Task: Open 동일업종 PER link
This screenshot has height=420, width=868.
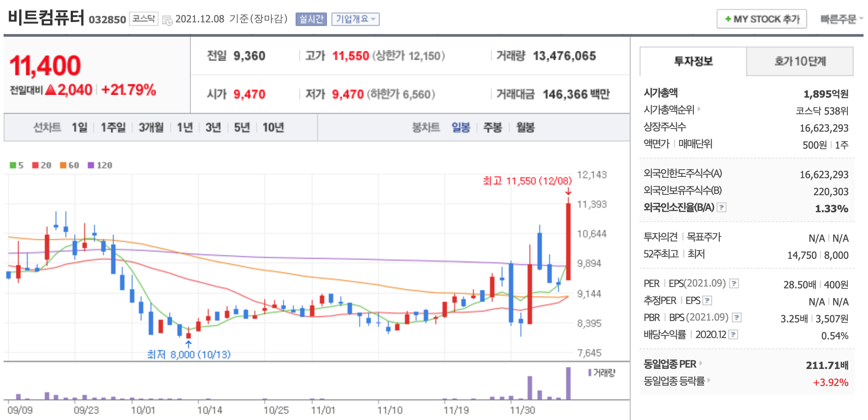Action: pos(670,364)
